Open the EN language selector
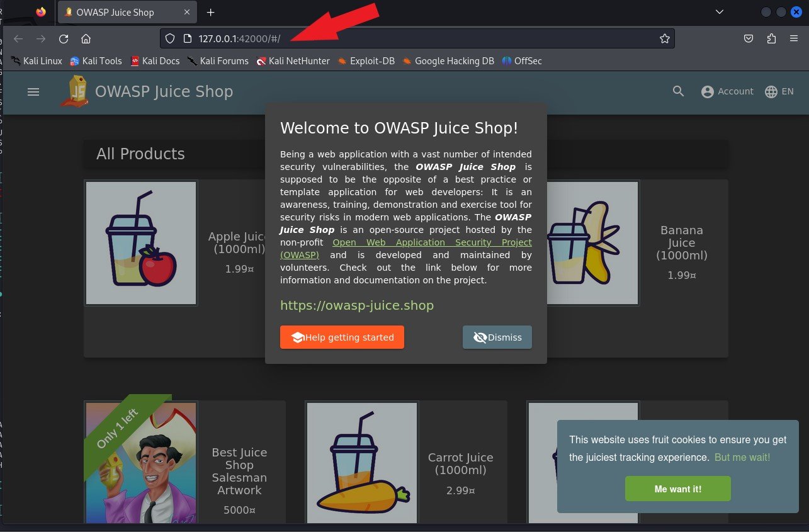809x532 pixels. coord(779,91)
